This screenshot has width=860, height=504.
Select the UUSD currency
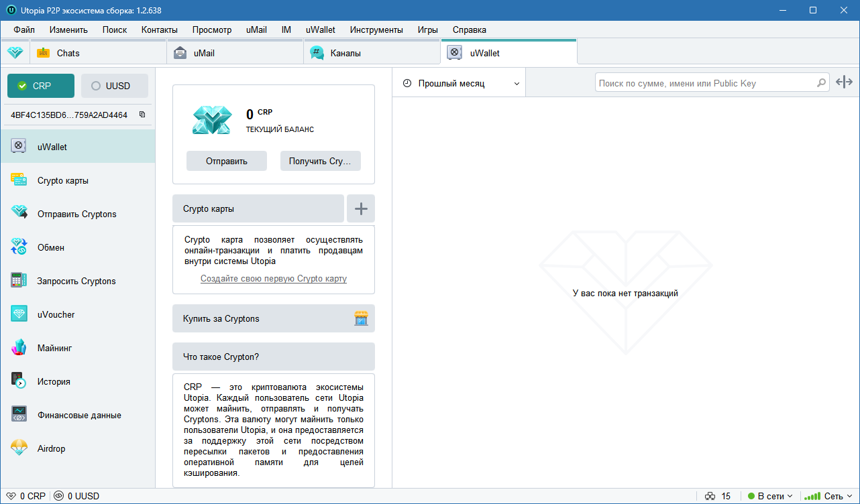(115, 86)
